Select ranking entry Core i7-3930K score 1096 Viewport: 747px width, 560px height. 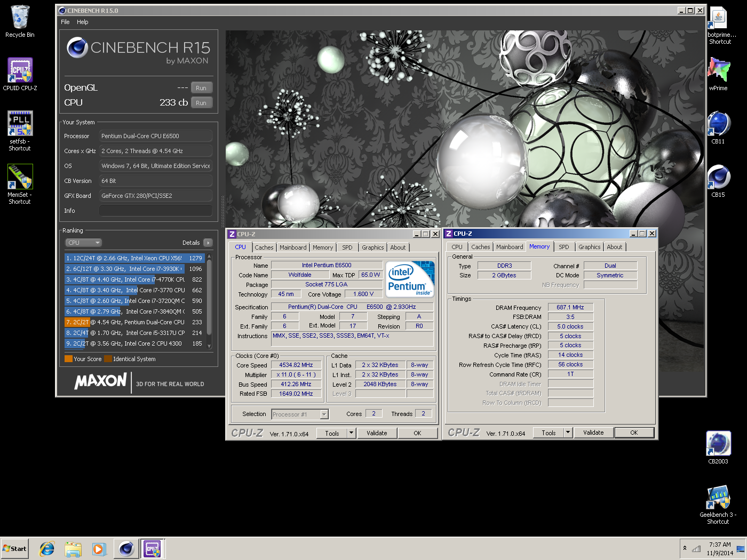pos(134,269)
